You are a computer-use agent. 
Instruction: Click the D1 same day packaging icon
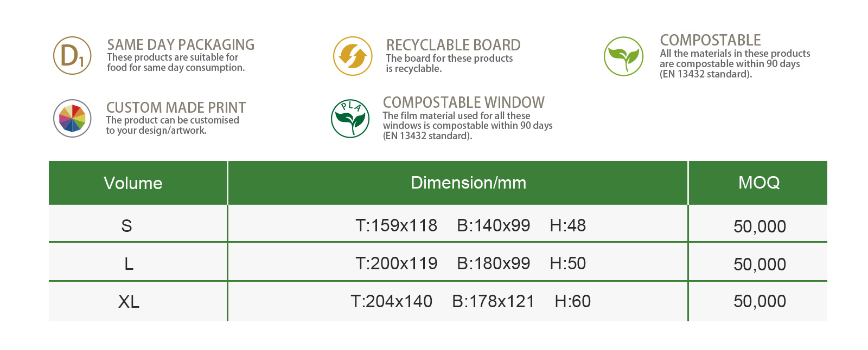72,56
